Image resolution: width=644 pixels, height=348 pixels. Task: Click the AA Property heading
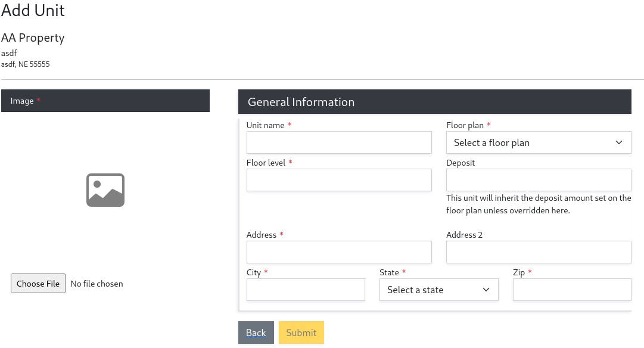tap(33, 38)
